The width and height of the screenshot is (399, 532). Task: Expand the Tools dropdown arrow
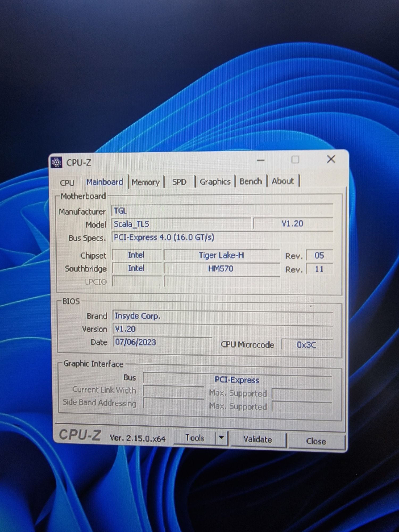point(221,438)
